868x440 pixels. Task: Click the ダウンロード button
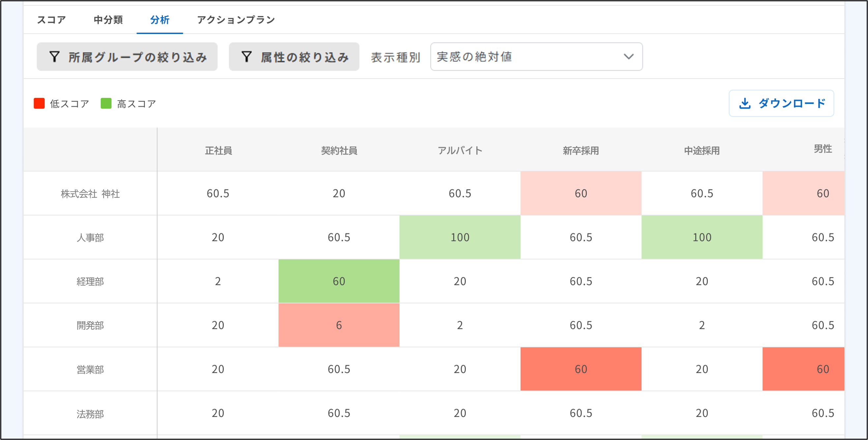[x=781, y=104]
